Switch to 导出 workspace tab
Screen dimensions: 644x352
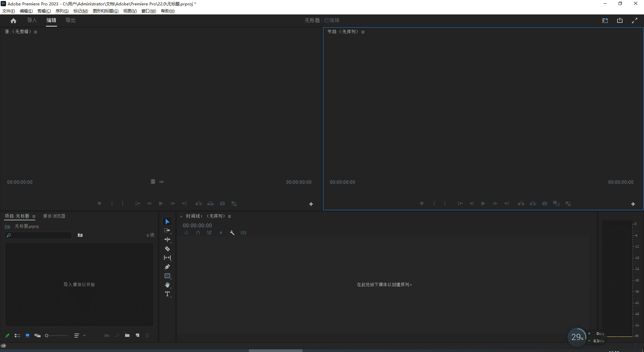(x=70, y=20)
